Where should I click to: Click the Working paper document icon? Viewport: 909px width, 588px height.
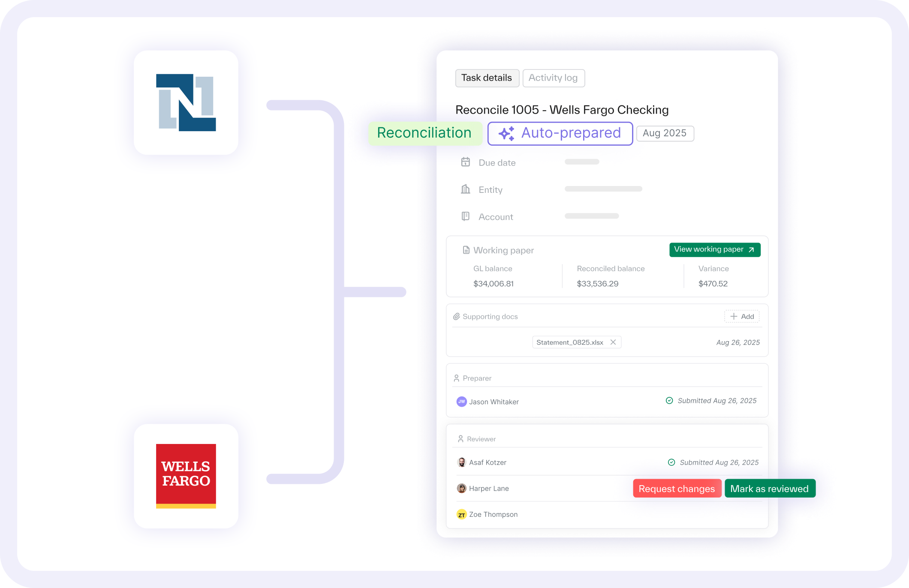click(466, 250)
